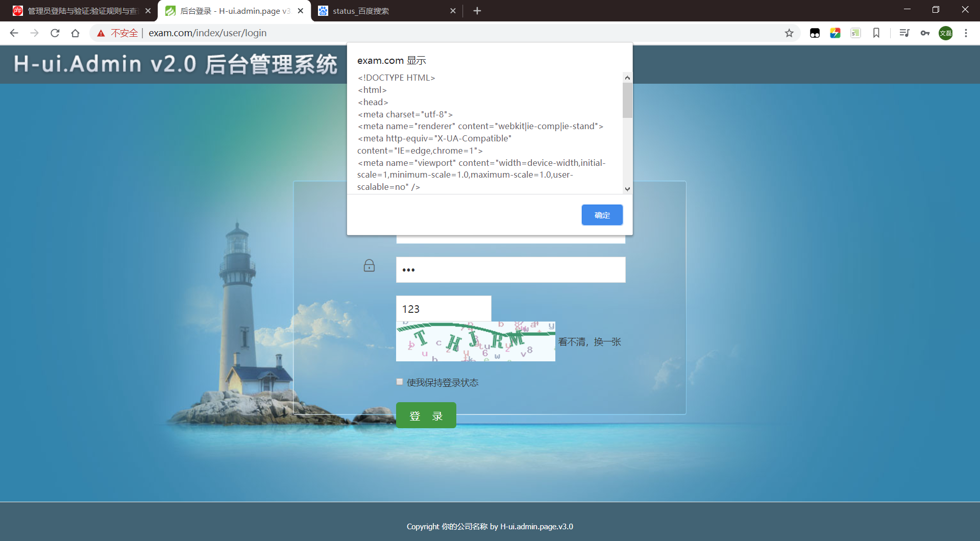Screen dimensions: 980x541
Task: Click the captcha verification image
Action: point(475,341)
